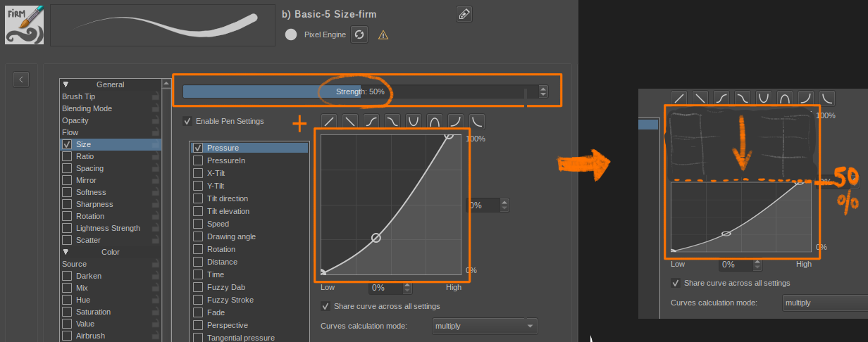Click the spinner arrows of the 0% field below the main curve

click(407, 288)
